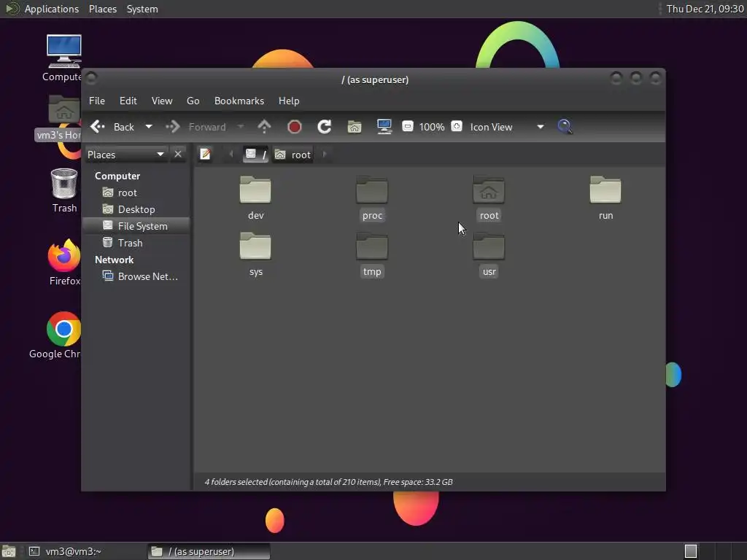This screenshot has height=560, width=747.
Task: Click the Forward arrow button
Action: point(172,127)
